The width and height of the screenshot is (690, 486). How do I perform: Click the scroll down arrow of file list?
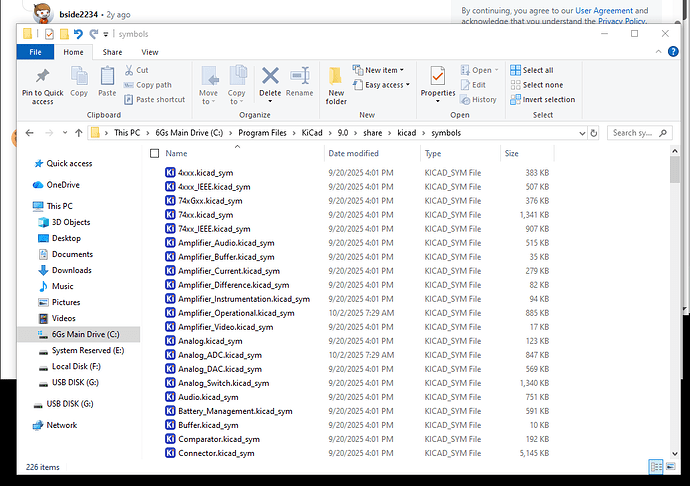pyautogui.click(x=675, y=453)
